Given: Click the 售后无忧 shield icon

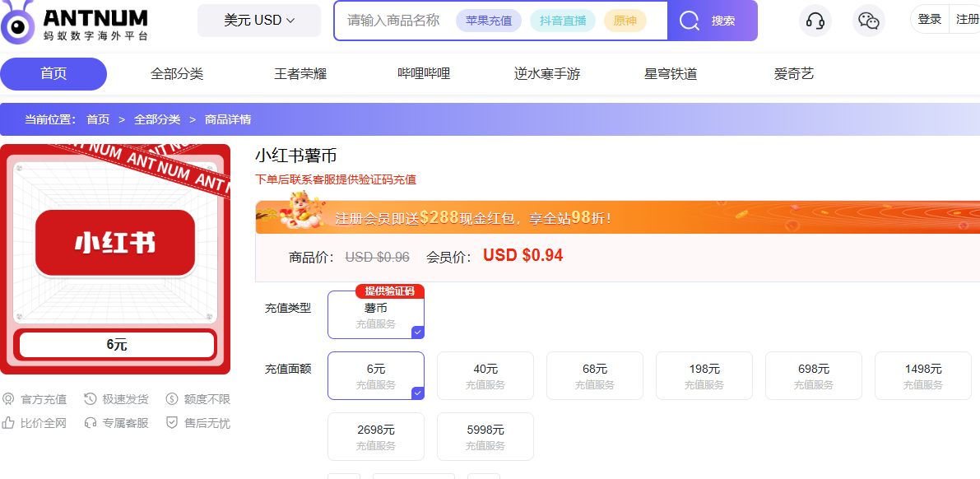Looking at the screenshot, I should coord(172,423).
